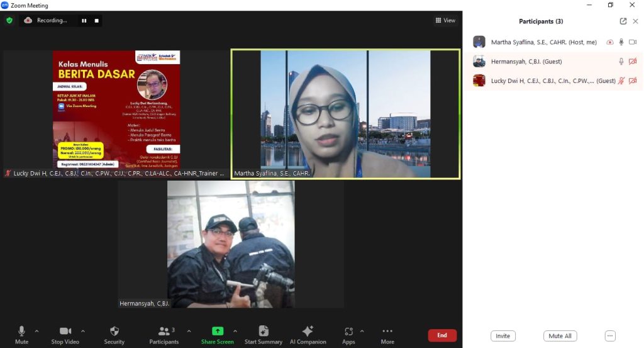Toggle Mute microphone in the toolbar
This screenshot has width=644, height=348.
21,332
